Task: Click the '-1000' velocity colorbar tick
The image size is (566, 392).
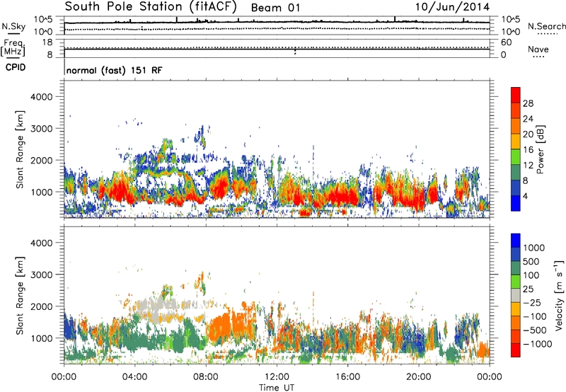Action: 538,344
